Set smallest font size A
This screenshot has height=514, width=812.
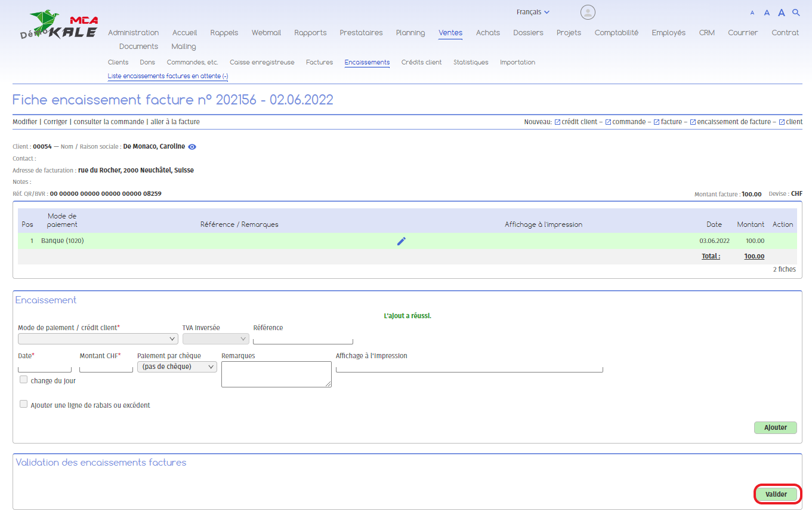click(752, 13)
